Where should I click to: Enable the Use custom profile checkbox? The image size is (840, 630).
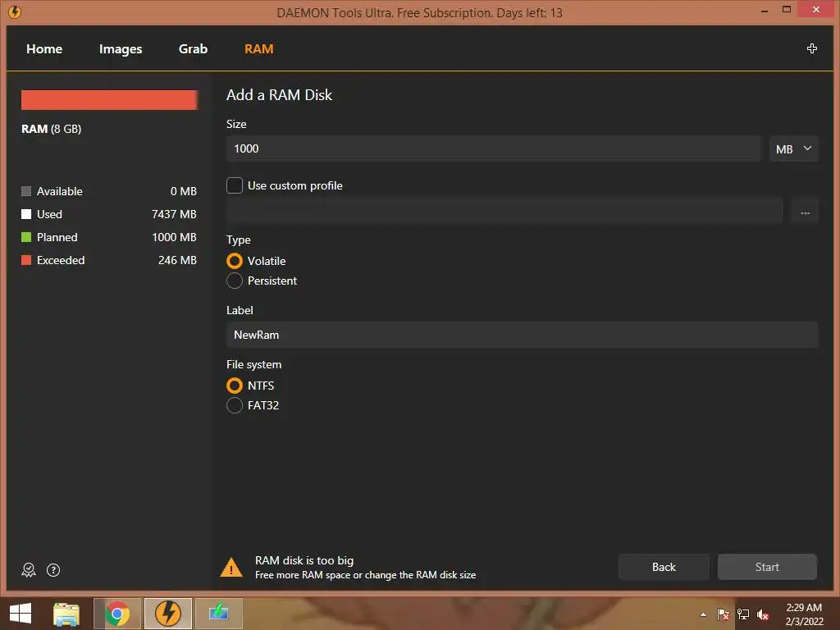235,185
